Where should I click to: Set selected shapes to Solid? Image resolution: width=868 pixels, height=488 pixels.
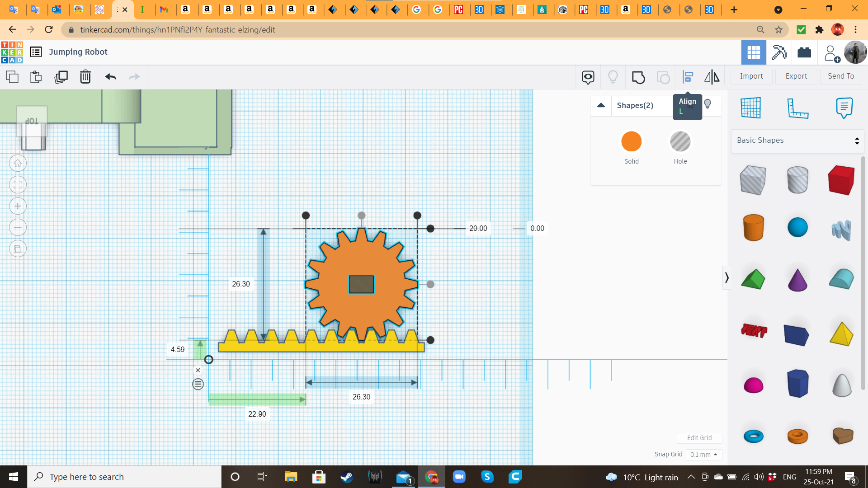tap(631, 141)
